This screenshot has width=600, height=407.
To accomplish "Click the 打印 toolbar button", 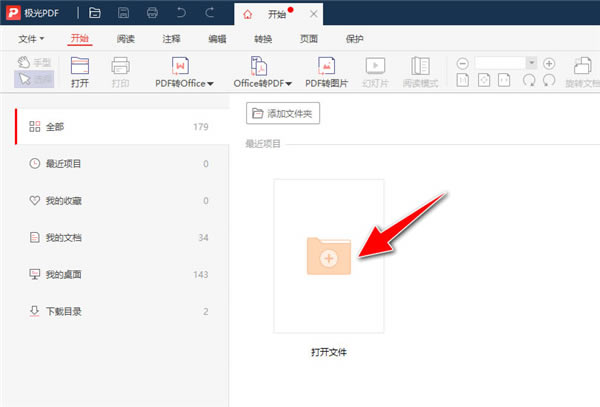I will tap(121, 72).
